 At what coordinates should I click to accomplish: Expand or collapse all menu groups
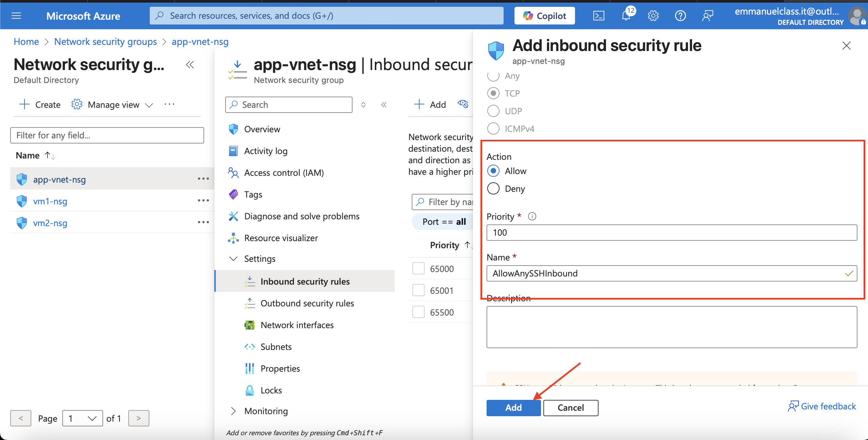(363, 105)
